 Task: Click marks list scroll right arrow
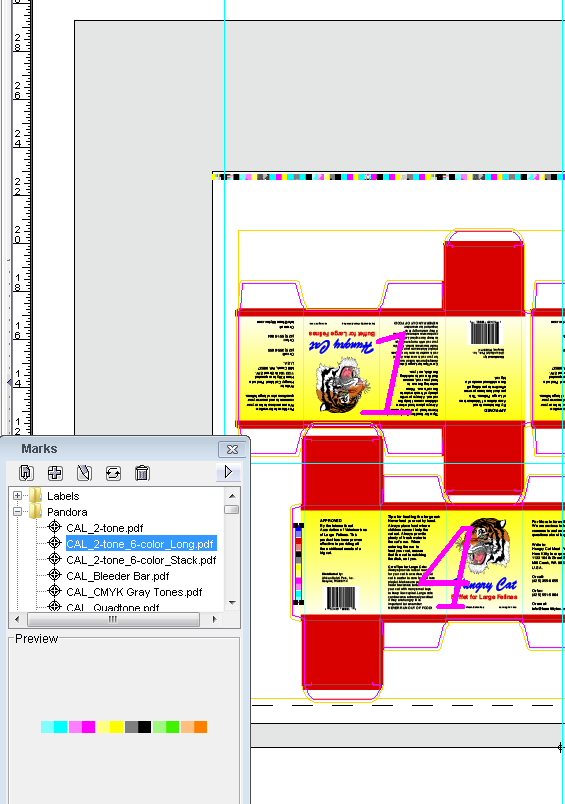215,619
